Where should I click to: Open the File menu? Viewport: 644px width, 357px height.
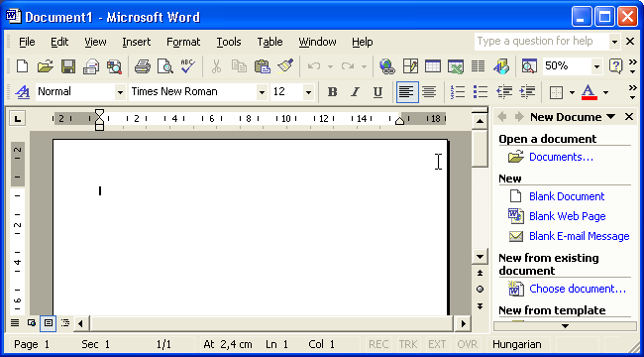27,42
